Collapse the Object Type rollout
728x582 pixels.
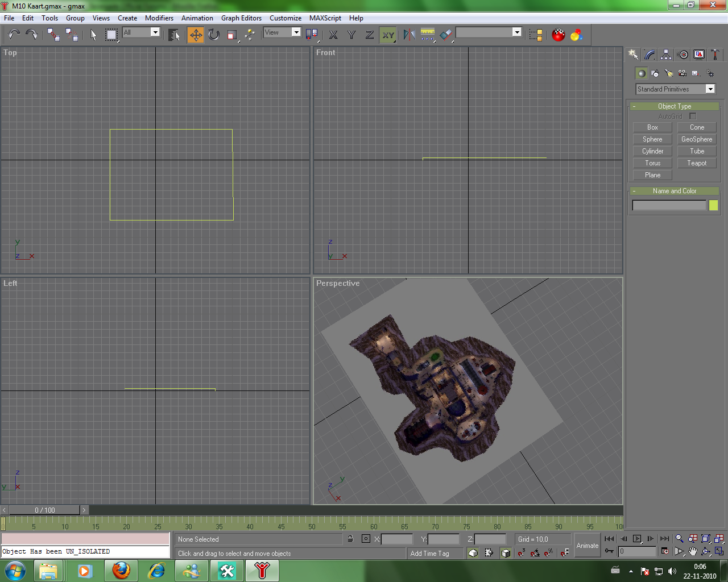[674, 106]
